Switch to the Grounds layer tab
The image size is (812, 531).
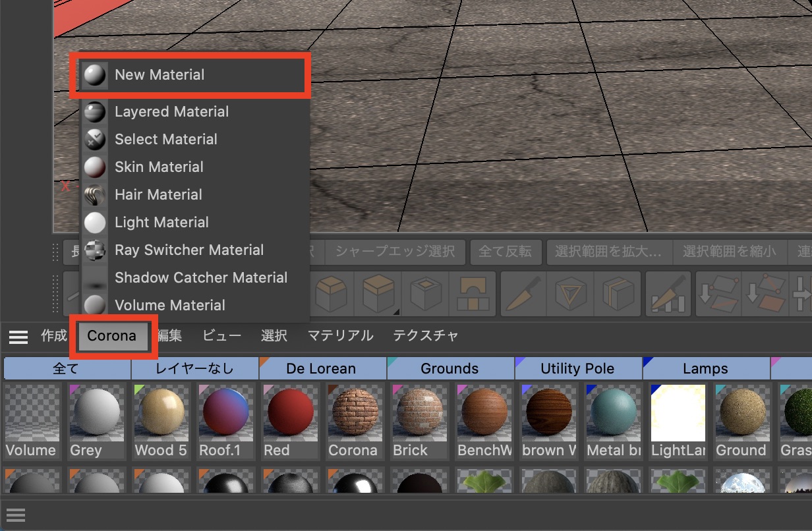pyautogui.click(x=449, y=368)
